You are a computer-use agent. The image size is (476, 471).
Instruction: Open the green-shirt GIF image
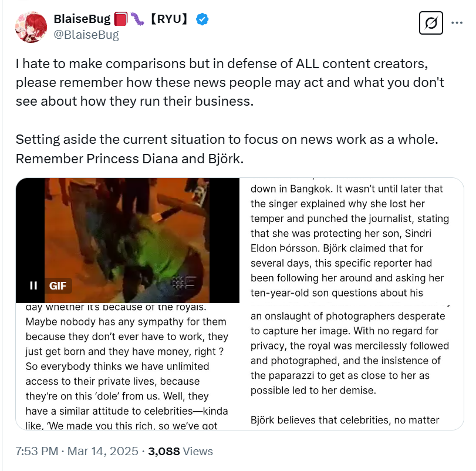point(127,240)
